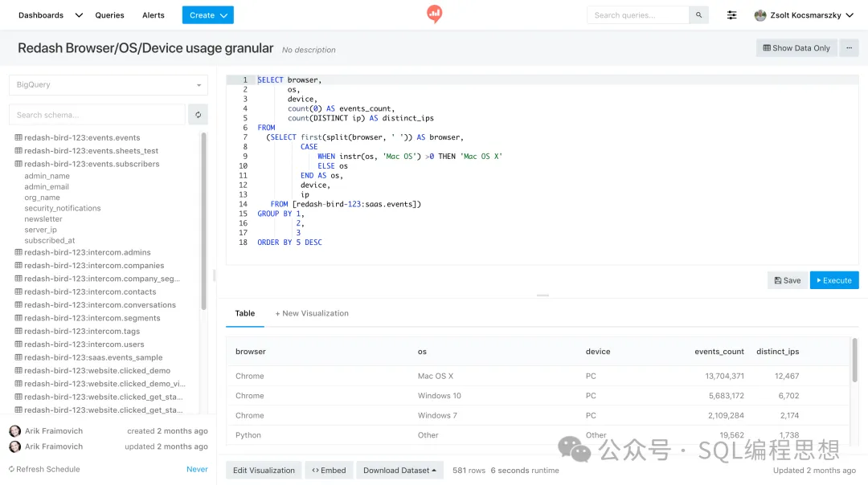Viewport: 868px width, 485px height.
Task: Click table icon for saas.events_sample
Action: point(18,357)
